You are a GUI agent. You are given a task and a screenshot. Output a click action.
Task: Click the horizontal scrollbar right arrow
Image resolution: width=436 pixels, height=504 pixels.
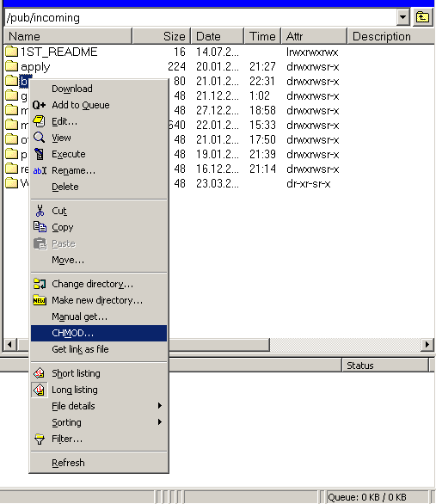tap(427, 345)
